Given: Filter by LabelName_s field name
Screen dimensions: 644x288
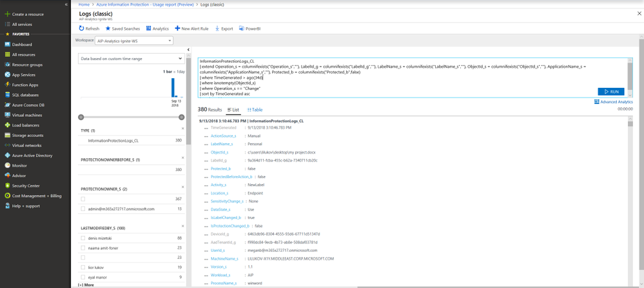Looking at the screenshot, I should tap(222, 144).
